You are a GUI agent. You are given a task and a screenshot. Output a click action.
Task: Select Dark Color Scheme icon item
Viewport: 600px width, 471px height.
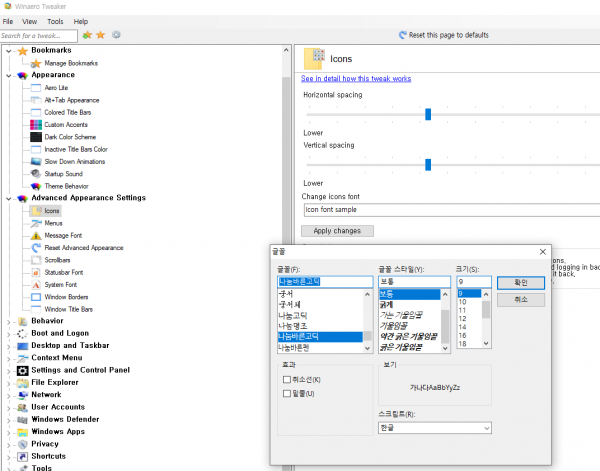tap(36, 137)
